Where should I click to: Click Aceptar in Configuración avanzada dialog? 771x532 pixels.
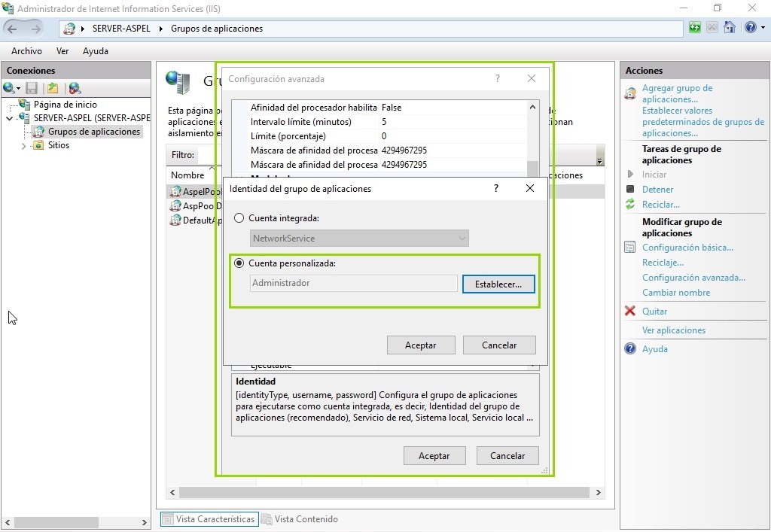434,455
